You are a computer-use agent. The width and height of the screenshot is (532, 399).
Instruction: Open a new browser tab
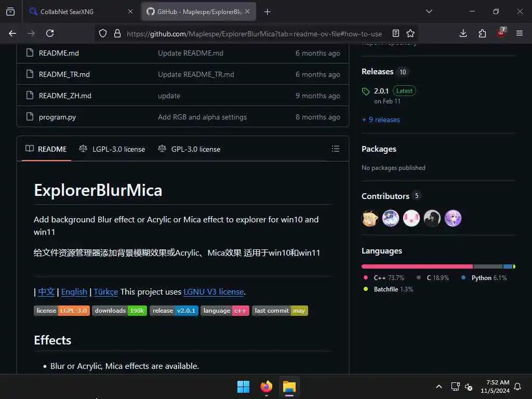tap(268, 12)
